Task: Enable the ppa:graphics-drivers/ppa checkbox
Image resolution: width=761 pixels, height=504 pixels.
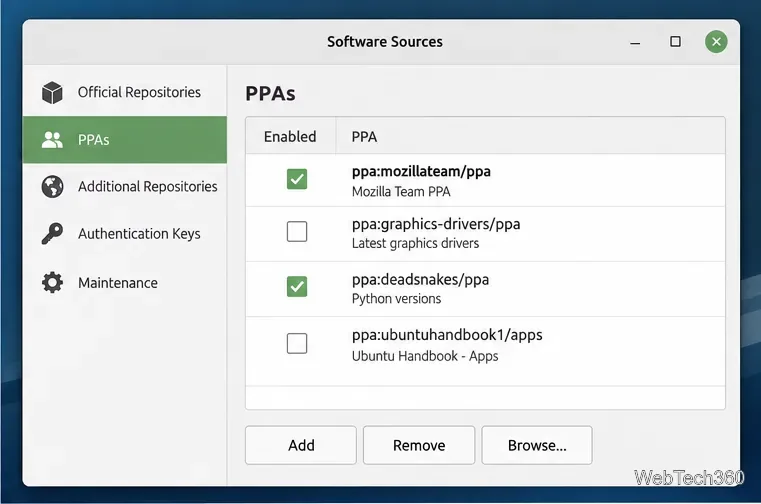Action: 297,231
